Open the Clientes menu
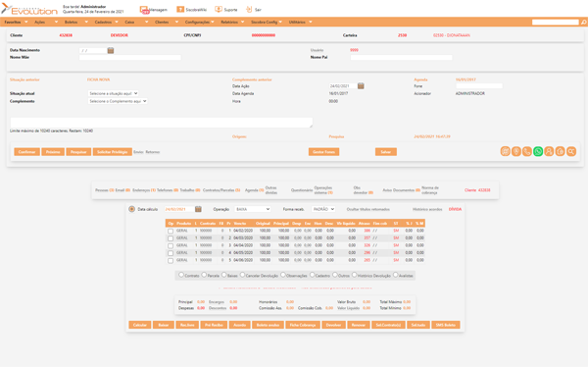The width and height of the screenshot is (588, 367). [x=167, y=23]
